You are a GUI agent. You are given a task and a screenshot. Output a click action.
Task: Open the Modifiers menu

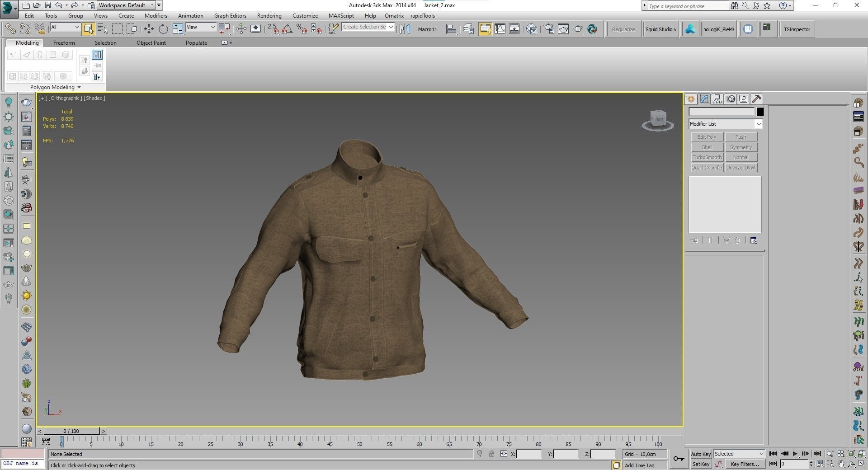coord(156,16)
